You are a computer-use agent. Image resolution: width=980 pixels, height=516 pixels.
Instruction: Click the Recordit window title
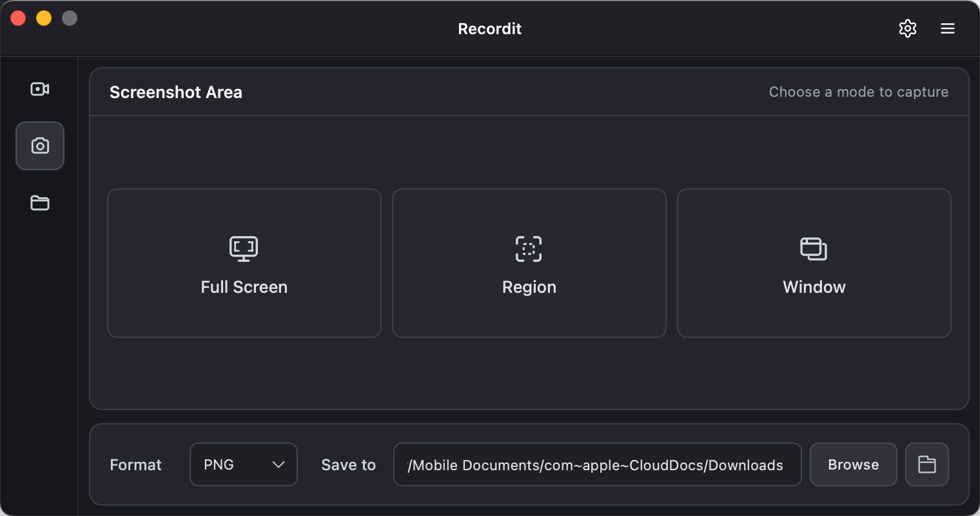[490, 28]
